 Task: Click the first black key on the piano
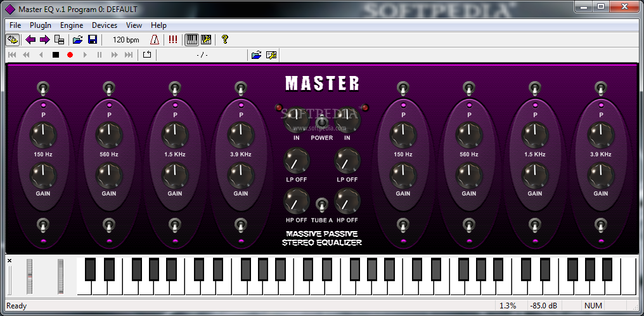90,269
